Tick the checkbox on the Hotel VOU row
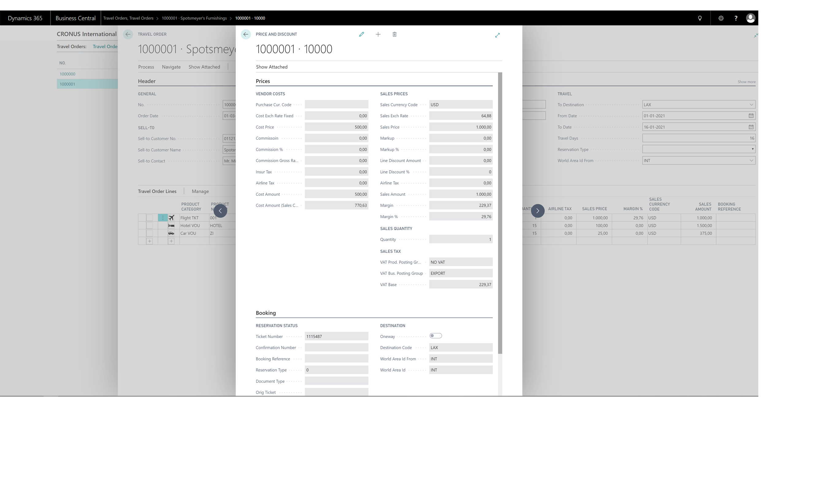The image size is (839, 504). [x=150, y=225]
